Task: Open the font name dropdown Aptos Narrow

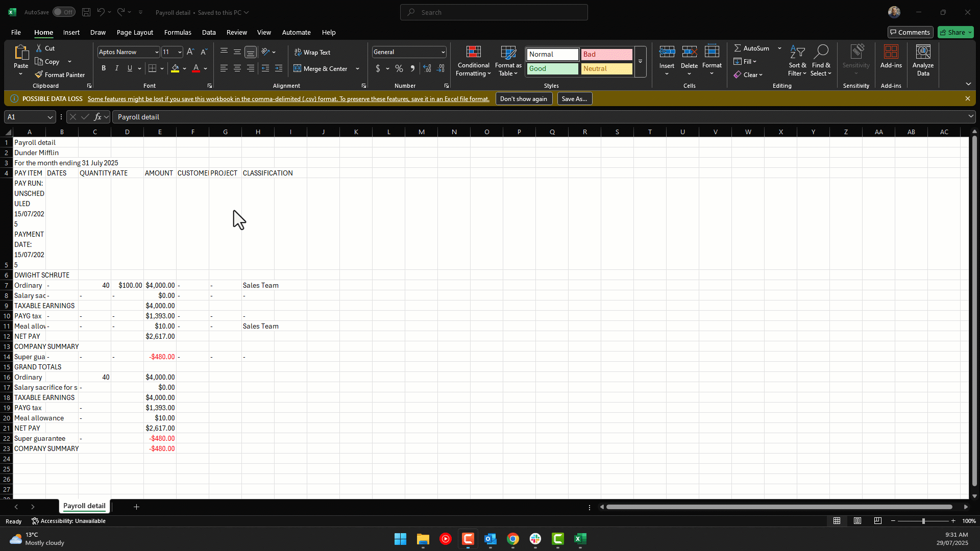Action: [x=156, y=52]
